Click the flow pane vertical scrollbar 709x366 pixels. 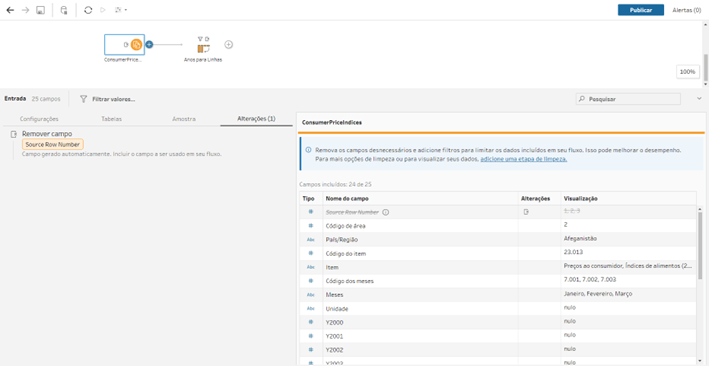pos(705,69)
